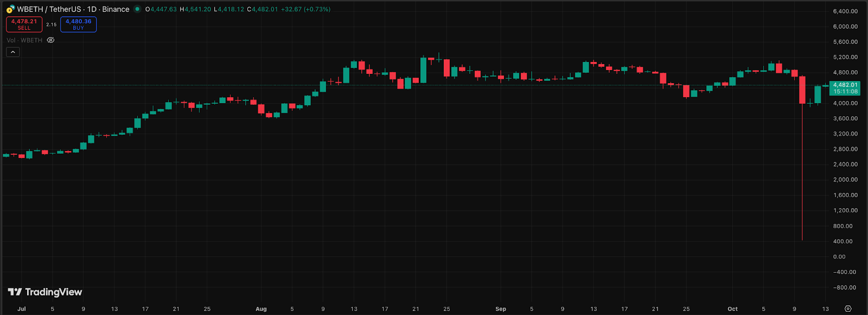The height and width of the screenshot is (315, 868).
Task: Open the chart settings gear icon
Action: pos(848,308)
